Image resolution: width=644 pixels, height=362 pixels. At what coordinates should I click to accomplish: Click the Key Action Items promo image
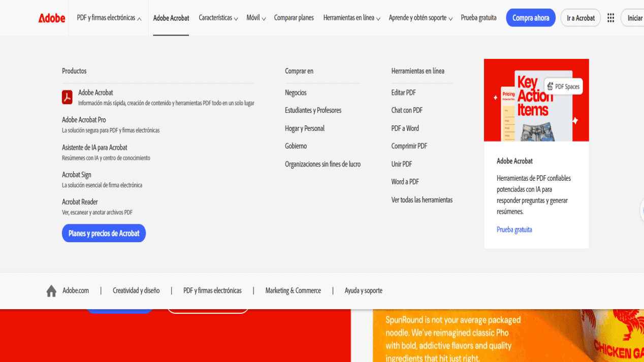coord(536,100)
